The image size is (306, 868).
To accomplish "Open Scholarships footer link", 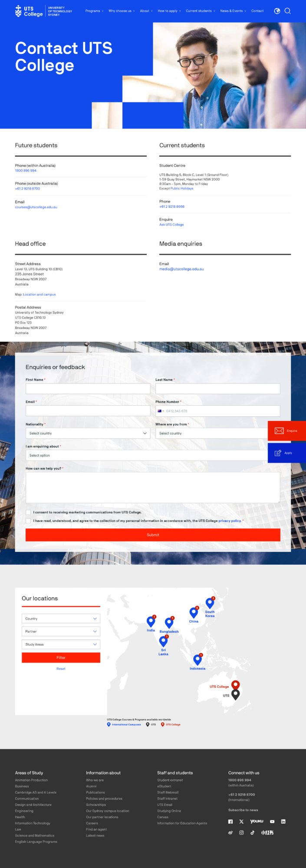I will pos(96,805).
